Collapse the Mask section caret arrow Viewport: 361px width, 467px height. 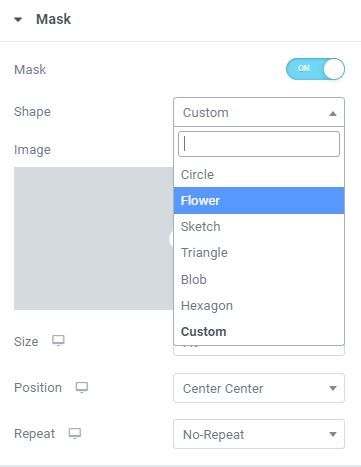(18, 20)
